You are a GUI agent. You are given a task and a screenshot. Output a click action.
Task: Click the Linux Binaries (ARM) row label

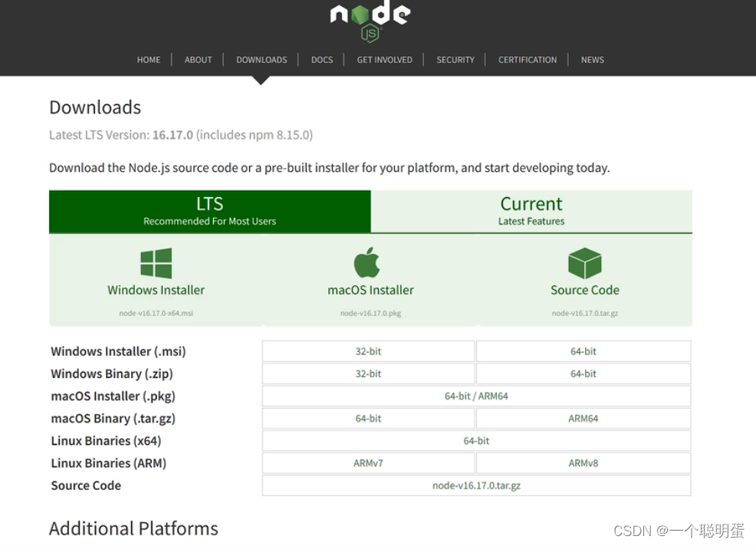(x=108, y=463)
